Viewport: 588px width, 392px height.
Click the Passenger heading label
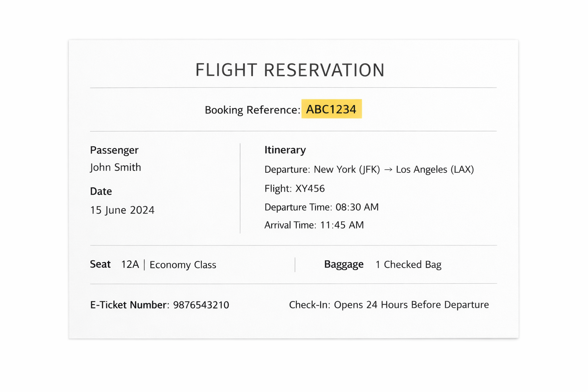tap(114, 150)
